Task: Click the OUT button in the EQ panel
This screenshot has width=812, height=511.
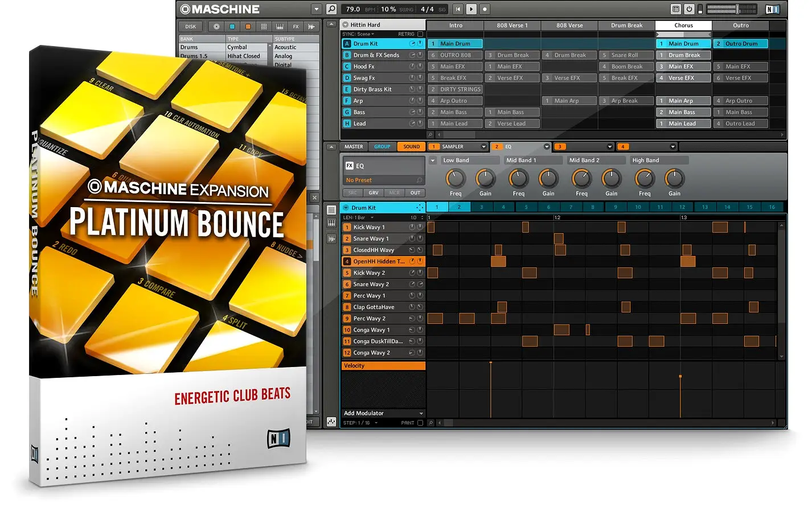Action: tap(415, 193)
